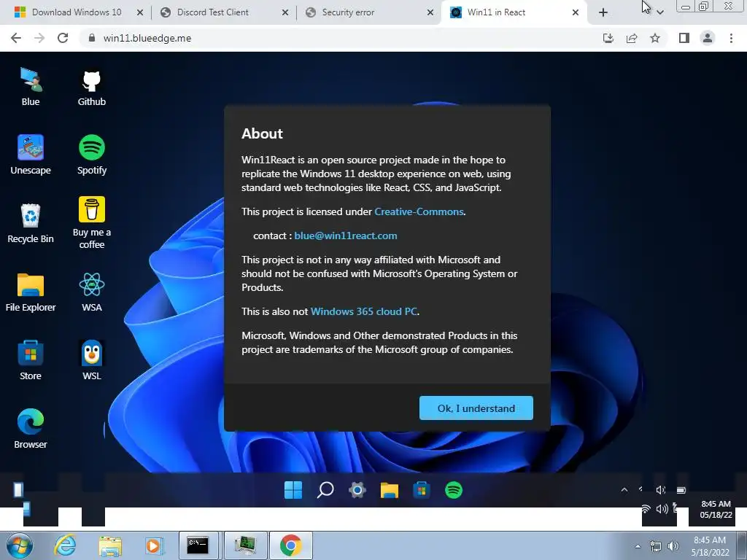Viewport: 747px width, 560px height.
Task: Click the blue@win11react.com contact link
Action: pyautogui.click(x=345, y=236)
